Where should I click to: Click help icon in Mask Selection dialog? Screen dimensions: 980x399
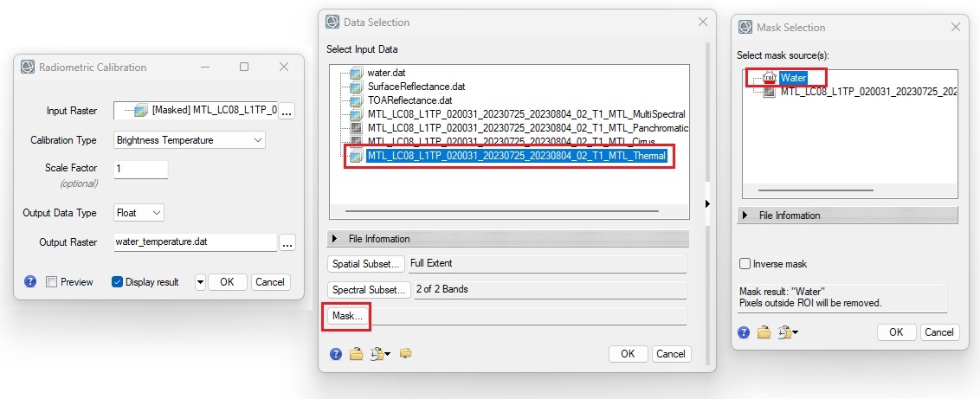coord(744,332)
